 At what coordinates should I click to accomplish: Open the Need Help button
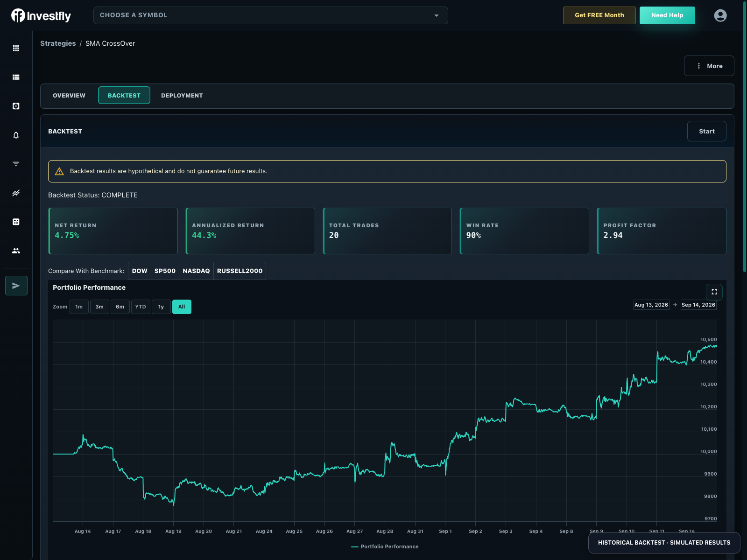click(x=667, y=15)
